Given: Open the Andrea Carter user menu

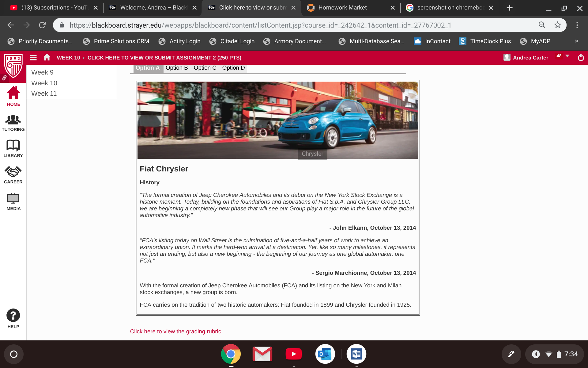Looking at the screenshot, I should point(530,58).
